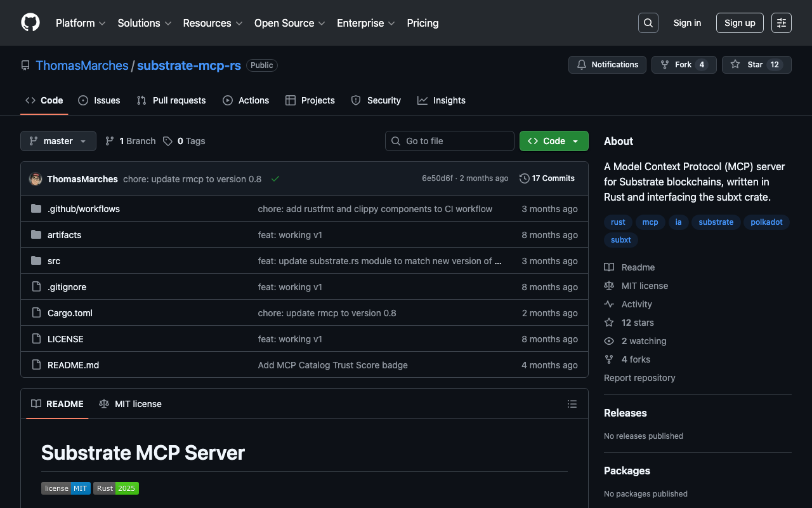This screenshot has width=812, height=508.
Task: Switch to the MIT license tab
Action: click(131, 404)
